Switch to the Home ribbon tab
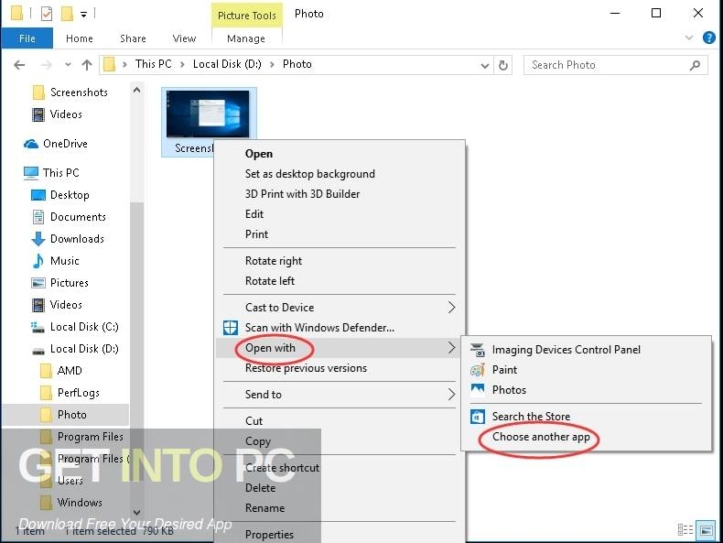 (x=79, y=38)
